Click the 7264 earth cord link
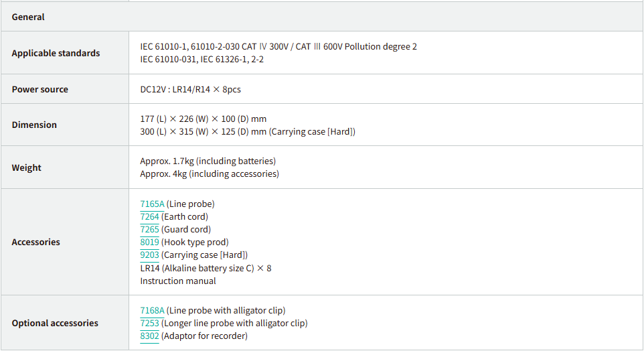 pyautogui.click(x=149, y=216)
